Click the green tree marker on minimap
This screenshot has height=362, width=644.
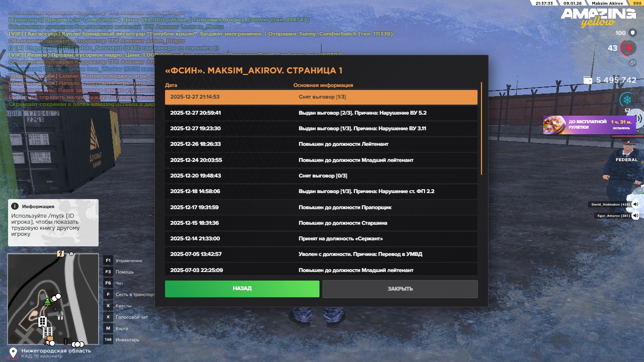point(47,302)
